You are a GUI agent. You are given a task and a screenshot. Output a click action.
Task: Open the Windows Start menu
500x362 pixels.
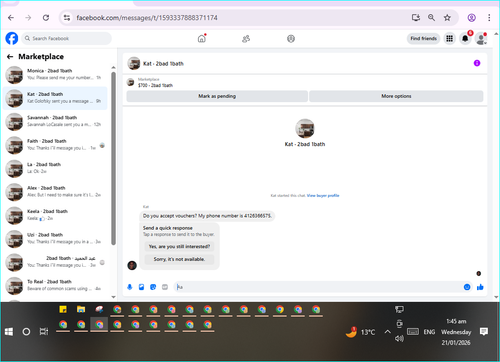click(9, 332)
